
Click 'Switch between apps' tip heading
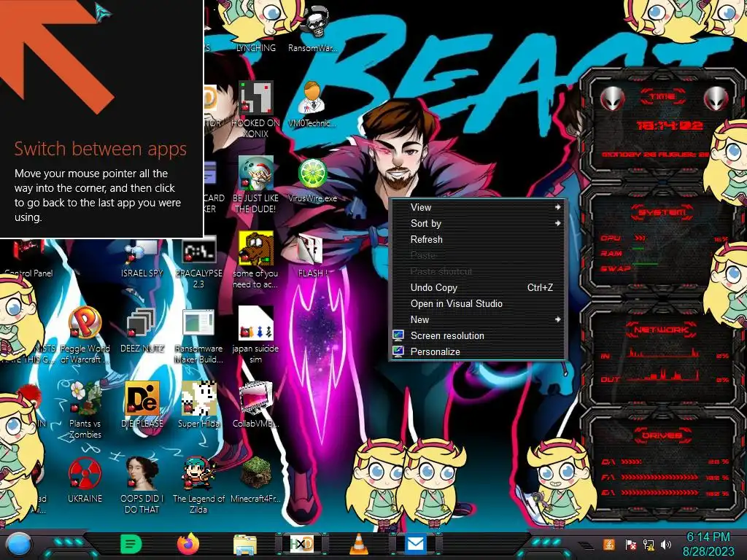(101, 149)
